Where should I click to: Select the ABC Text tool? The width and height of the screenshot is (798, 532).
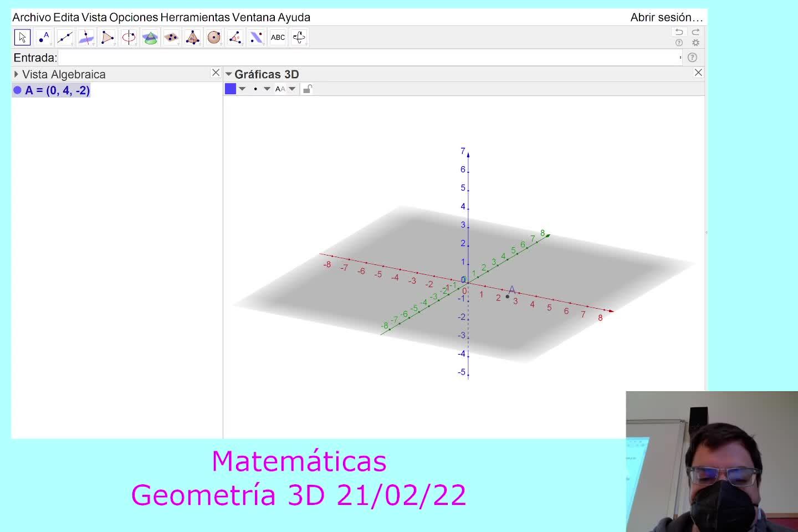point(278,38)
